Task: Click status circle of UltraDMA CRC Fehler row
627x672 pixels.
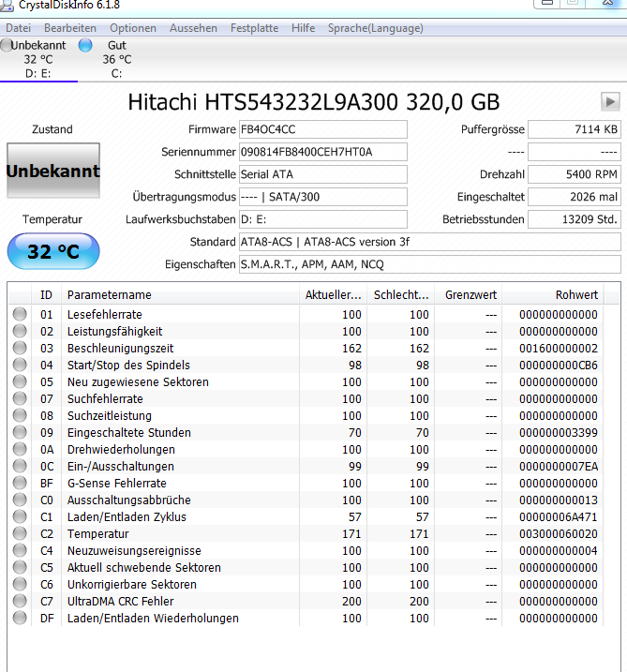Action: pos(20,601)
